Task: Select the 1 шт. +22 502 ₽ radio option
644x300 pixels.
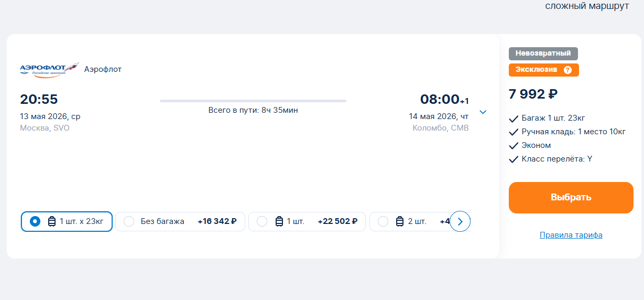Action: pos(262,221)
